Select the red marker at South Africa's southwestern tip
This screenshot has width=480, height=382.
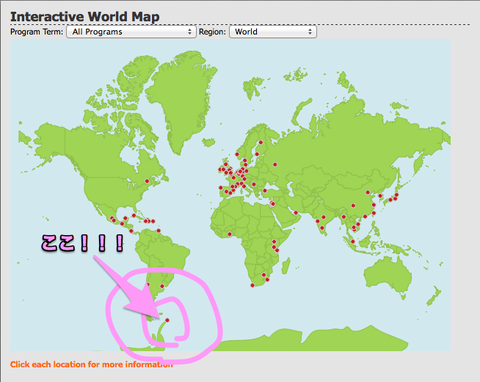(252, 285)
